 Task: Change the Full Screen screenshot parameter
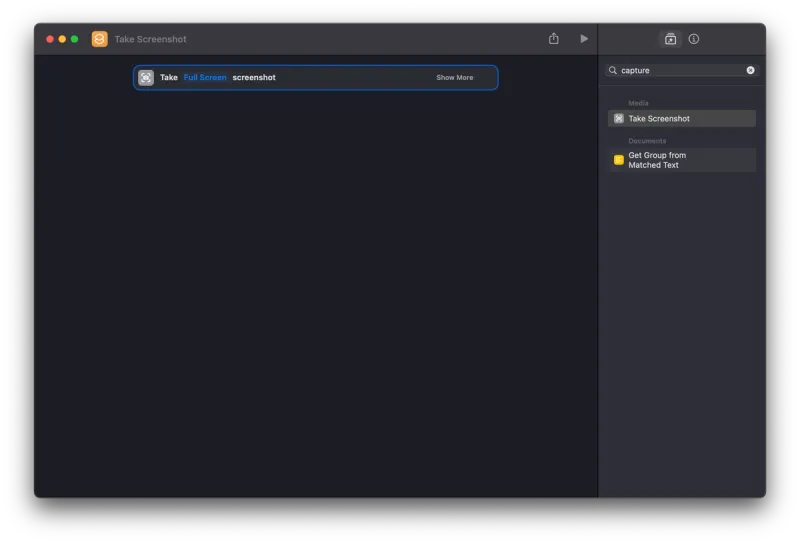205,78
